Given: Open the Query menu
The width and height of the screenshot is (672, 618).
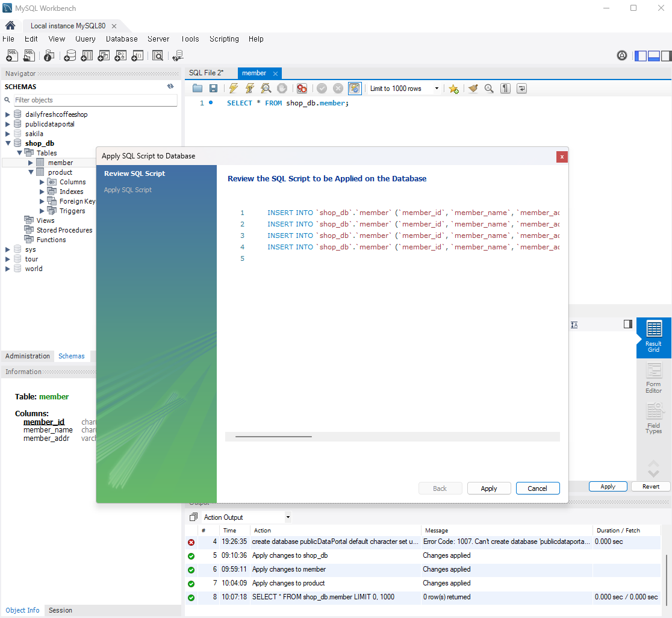Looking at the screenshot, I should 86,39.
